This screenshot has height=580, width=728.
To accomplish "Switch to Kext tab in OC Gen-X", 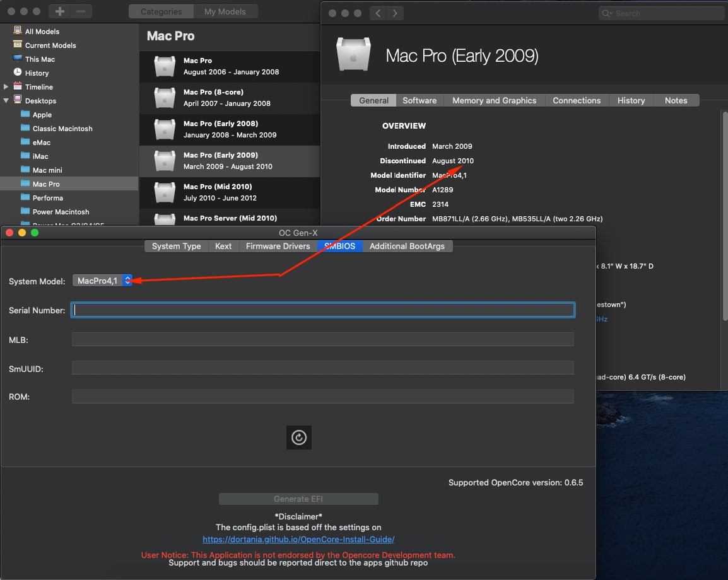I will click(223, 246).
